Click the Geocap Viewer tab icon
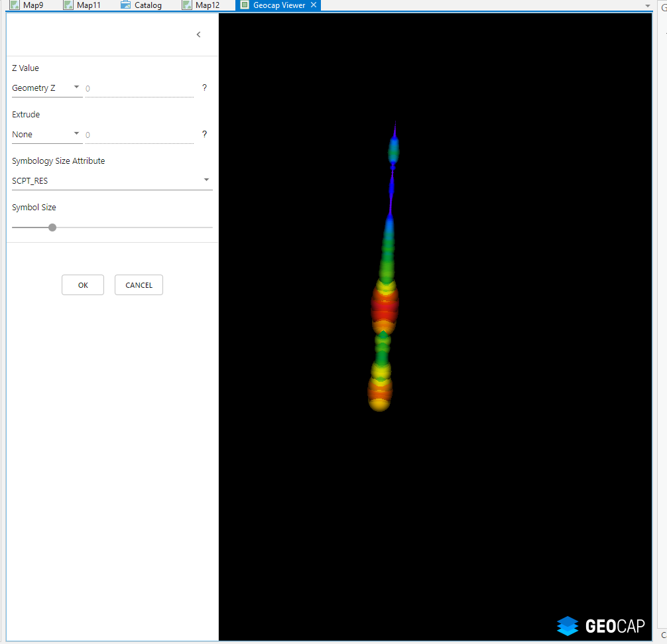667x644 pixels. point(245,5)
